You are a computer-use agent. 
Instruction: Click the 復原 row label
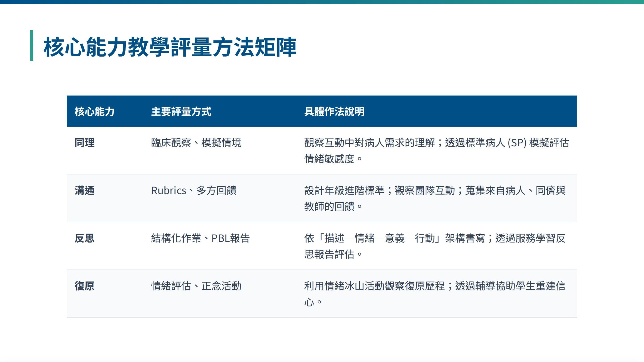[85, 286]
